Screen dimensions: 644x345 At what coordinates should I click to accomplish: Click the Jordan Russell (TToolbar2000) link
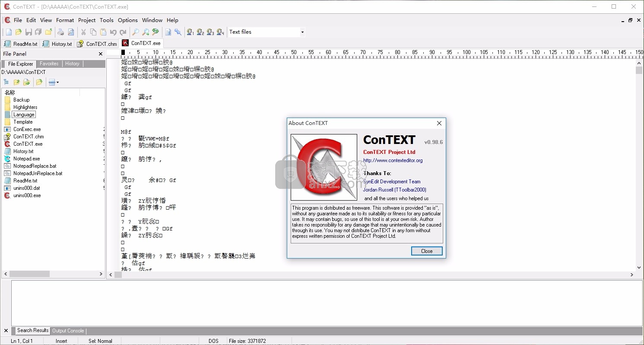(x=395, y=190)
